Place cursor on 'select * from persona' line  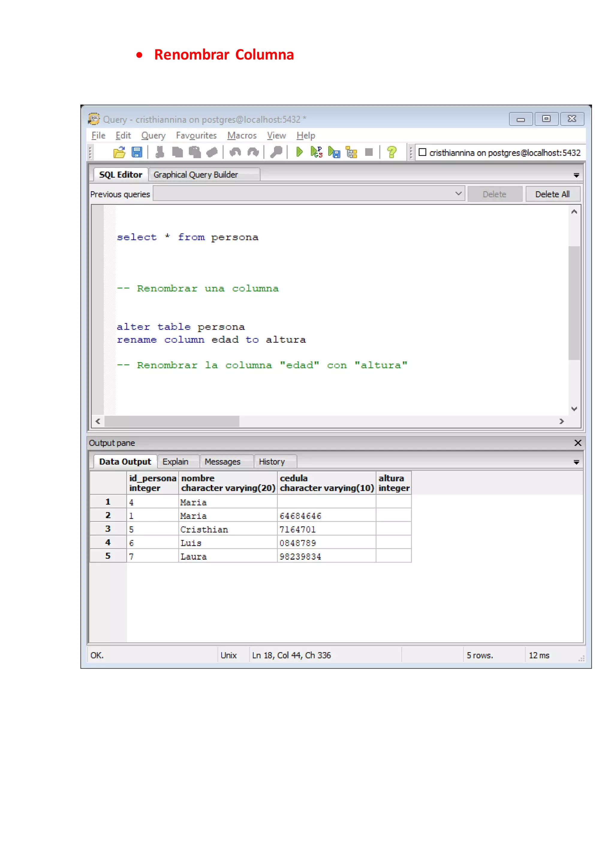coord(187,237)
